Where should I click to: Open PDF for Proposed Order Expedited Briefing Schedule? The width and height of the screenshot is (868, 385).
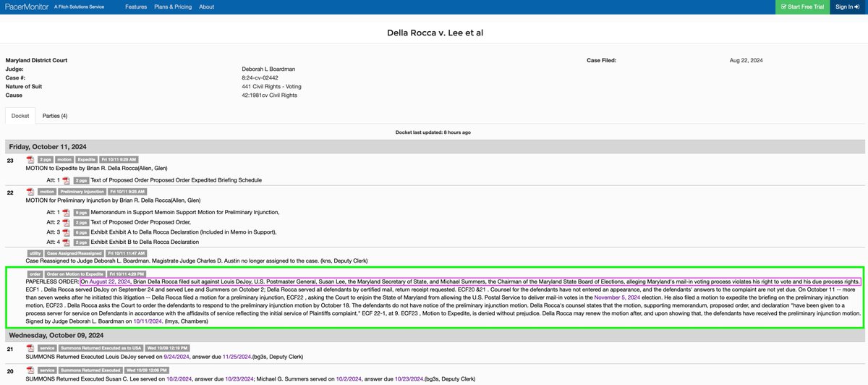[67, 179]
